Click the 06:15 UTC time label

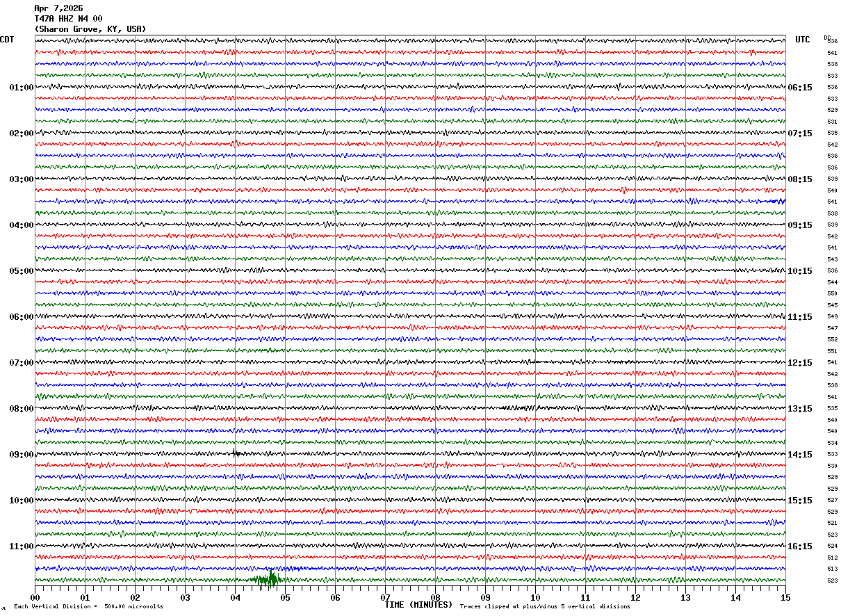(x=799, y=88)
